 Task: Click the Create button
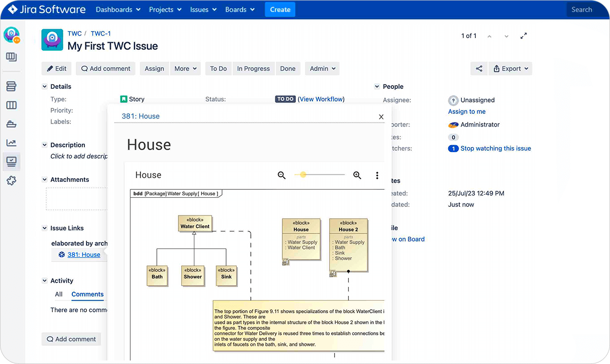click(x=280, y=9)
